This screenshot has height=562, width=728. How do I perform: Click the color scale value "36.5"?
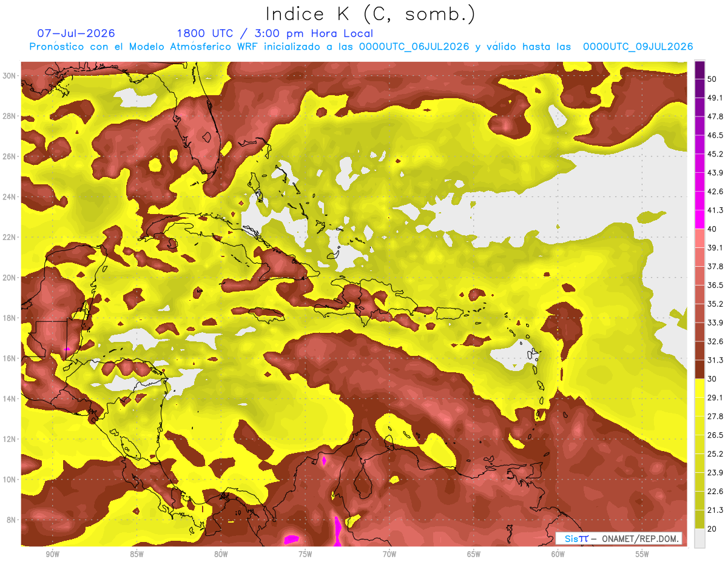[x=715, y=285]
